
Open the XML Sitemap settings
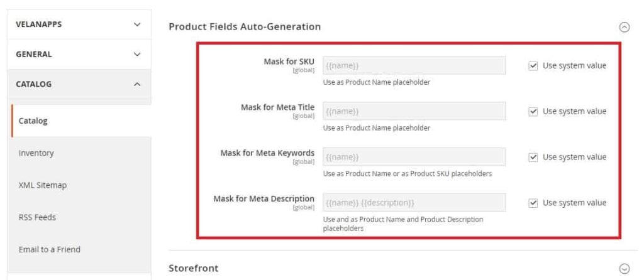point(42,185)
